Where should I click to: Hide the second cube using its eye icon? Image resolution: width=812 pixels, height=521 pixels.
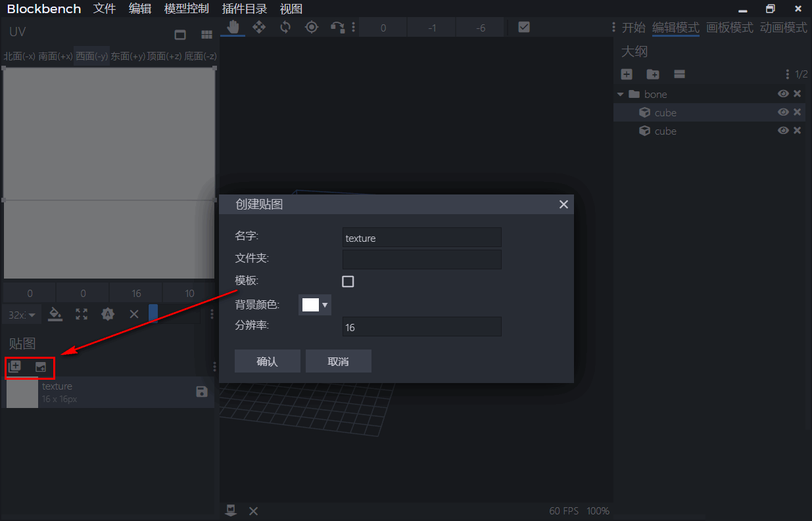click(782, 131)
